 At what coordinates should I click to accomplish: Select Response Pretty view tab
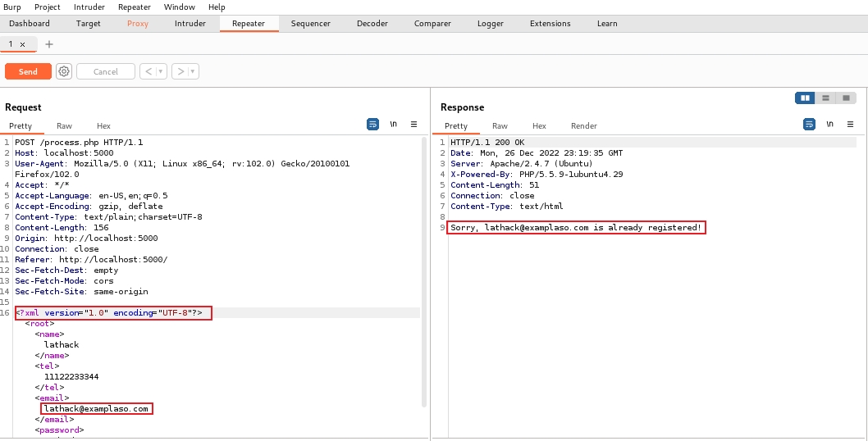pos(456,126)
